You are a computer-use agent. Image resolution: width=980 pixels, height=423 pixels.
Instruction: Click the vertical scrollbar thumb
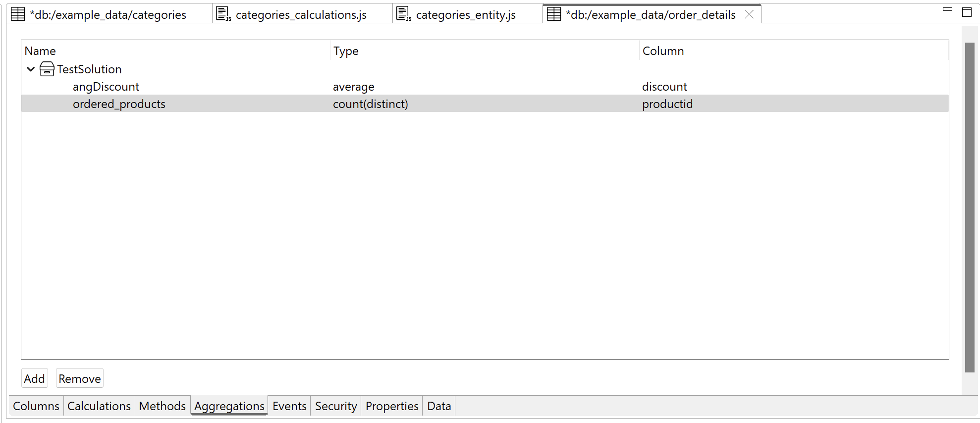coord(970,207)
